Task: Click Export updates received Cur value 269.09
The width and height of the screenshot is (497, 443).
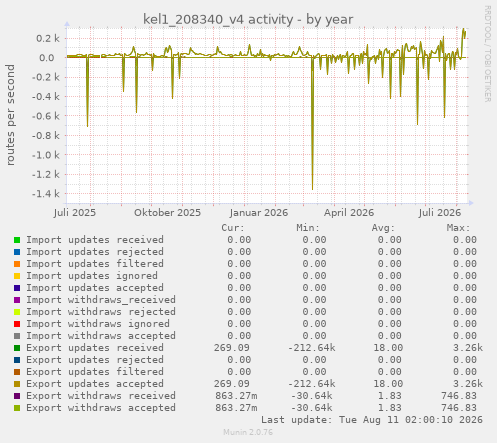Action: tap(232, 348)
